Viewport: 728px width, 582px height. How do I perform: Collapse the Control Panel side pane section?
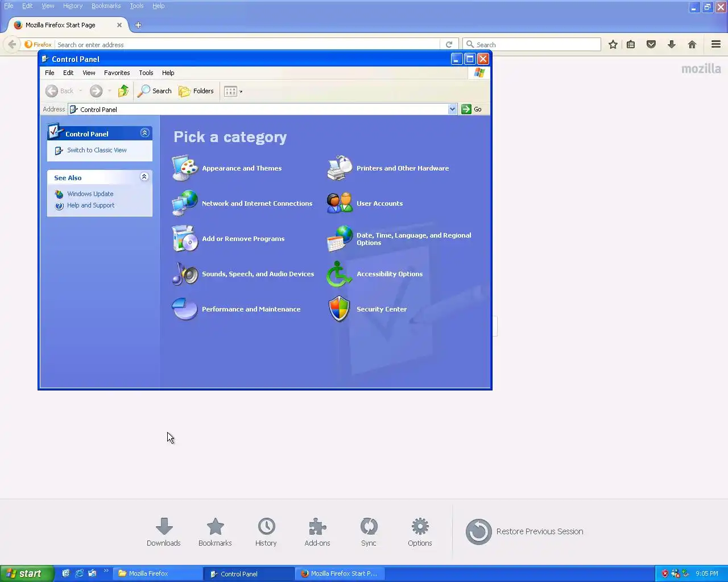(144, 133)
